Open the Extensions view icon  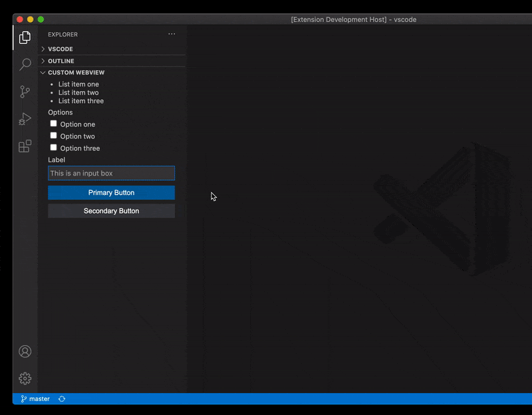pos(25,146)
